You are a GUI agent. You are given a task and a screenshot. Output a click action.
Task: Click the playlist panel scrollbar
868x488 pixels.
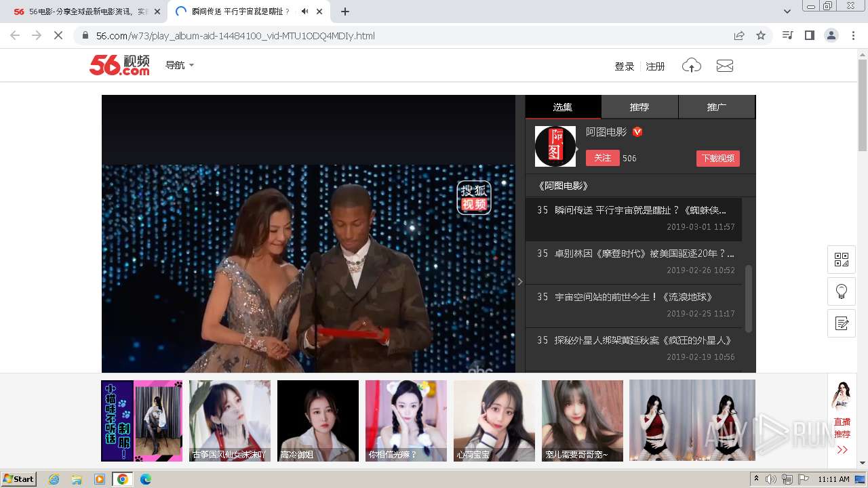point(749,298)
